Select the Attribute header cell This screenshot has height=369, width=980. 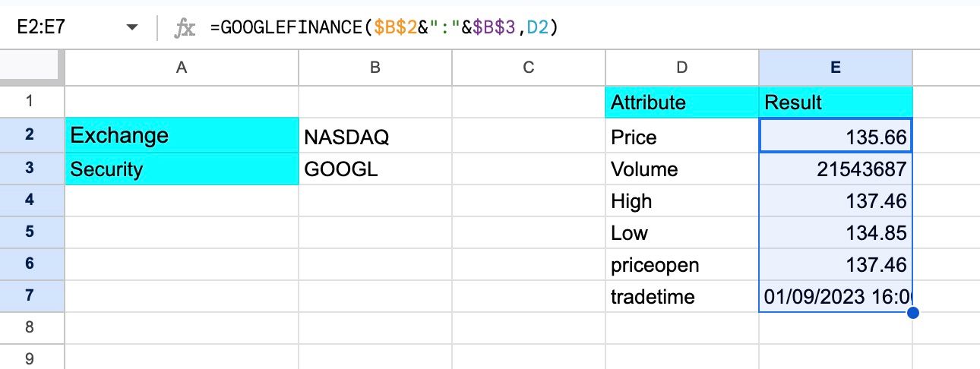coord(681,102)
